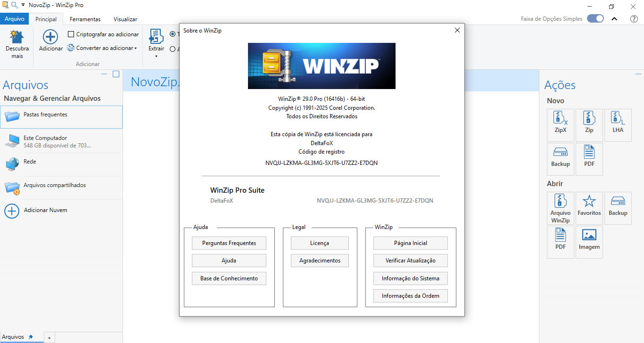Click the Extrair icon in ribbon
The image size is (644, 343).
pos(156,37)
